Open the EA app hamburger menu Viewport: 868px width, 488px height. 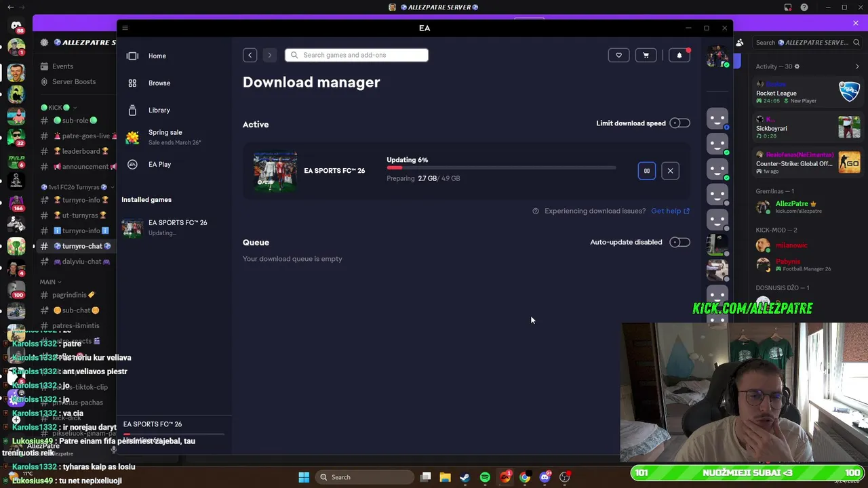125,28
